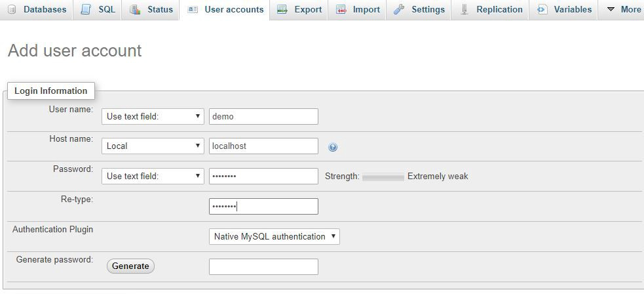Open Host name Local dropdown
The height and width of the screenshot is (294, 644).
[x=153, y=146]
